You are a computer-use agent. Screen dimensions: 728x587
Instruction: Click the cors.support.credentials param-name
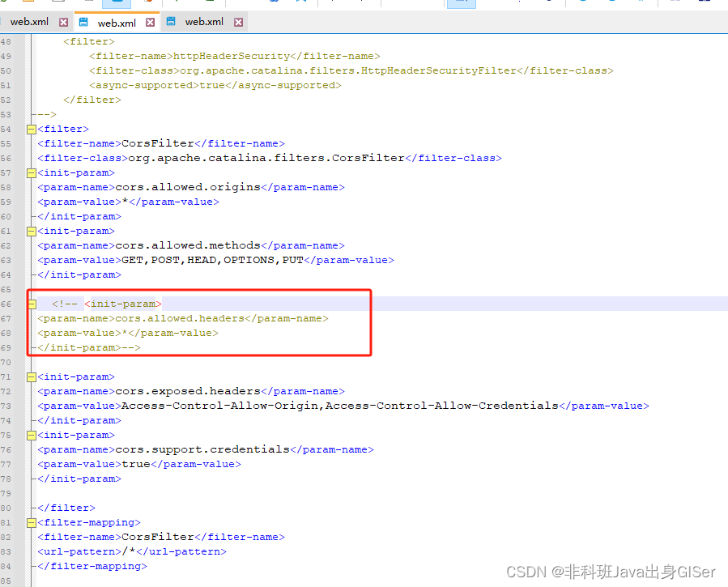click(x=202, y=449)
